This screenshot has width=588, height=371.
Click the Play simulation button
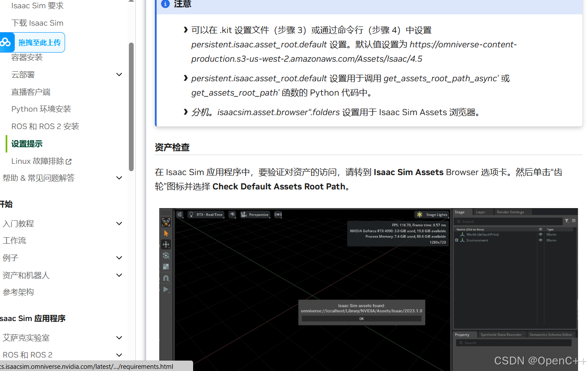166,289
